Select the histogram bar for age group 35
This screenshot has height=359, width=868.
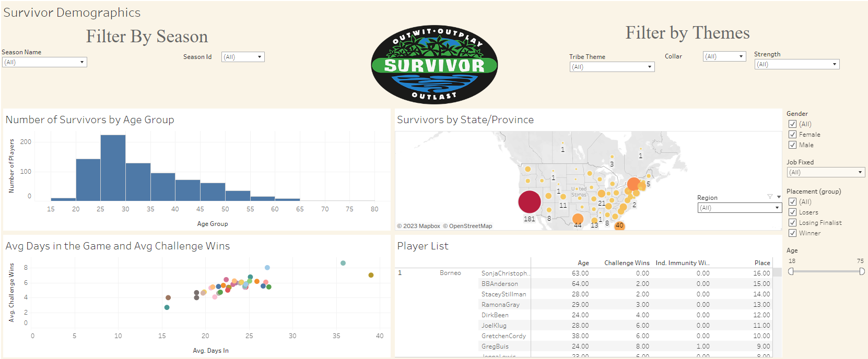point(163,187)
